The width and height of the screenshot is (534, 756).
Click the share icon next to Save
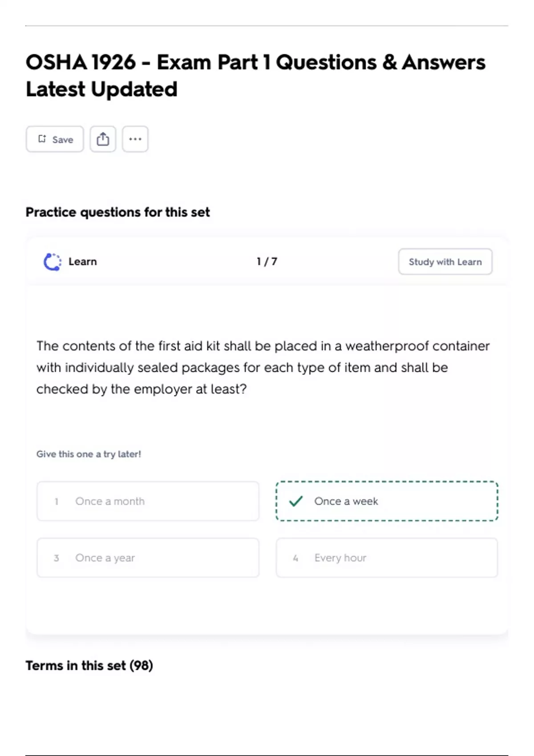[103, 139]
